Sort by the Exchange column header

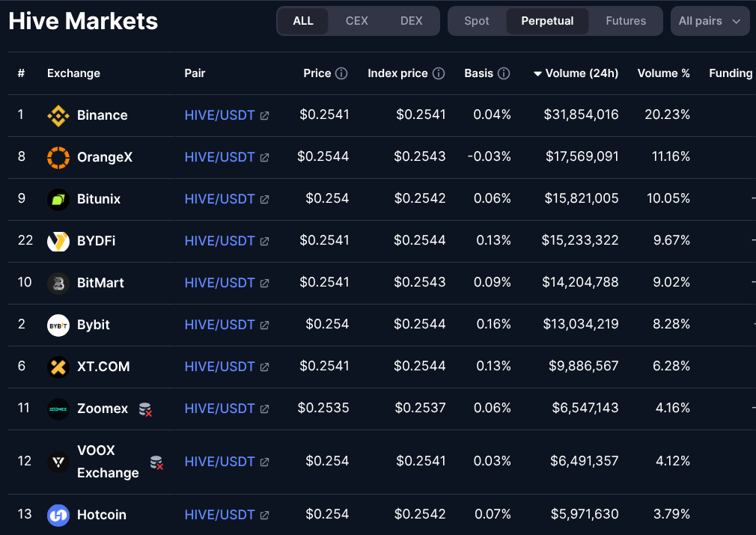click(74, 73)
